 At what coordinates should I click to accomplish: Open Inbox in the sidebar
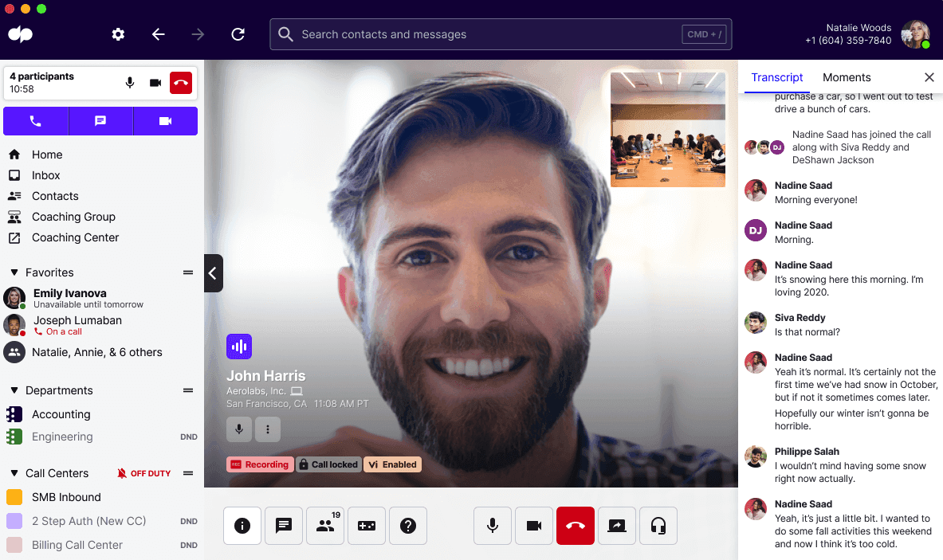pyautogui.click(x=45, y=175)
